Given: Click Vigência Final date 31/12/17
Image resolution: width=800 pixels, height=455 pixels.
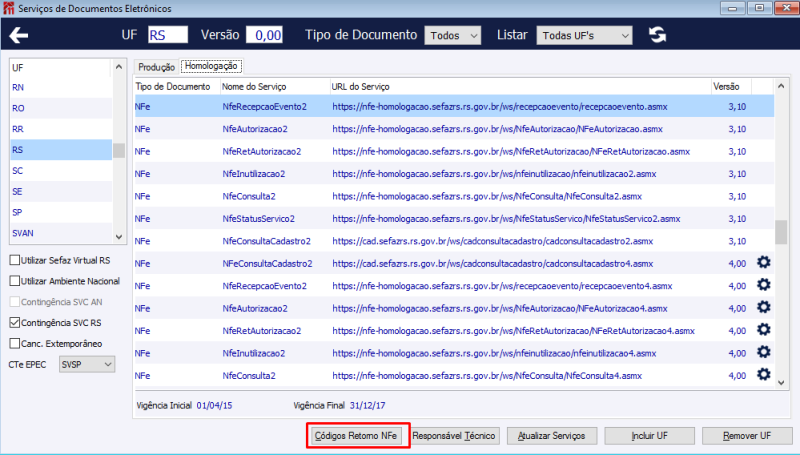Looking at the screenshot, I should click(x=367, y=406).
